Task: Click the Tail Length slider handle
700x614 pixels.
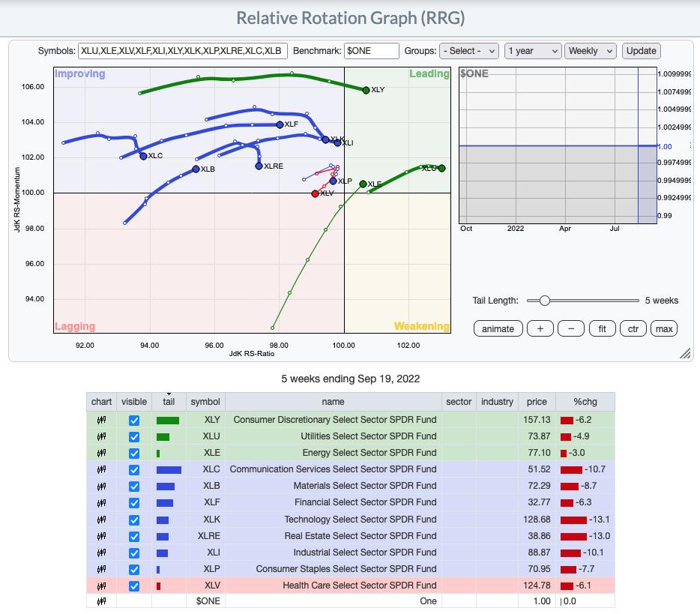Action: click(544, 301)
